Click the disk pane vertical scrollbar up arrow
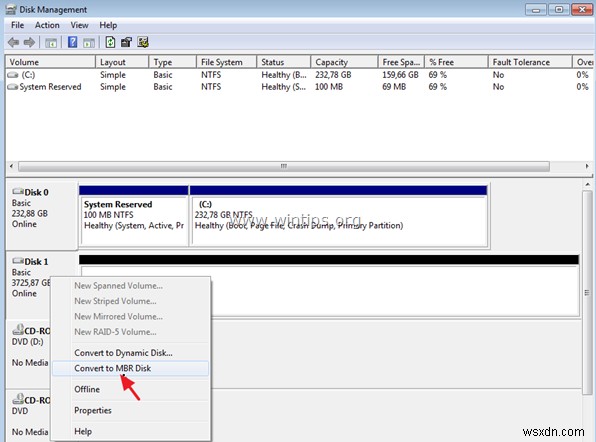The width and height of the screenshot is (596, 442). coord(587,185)
